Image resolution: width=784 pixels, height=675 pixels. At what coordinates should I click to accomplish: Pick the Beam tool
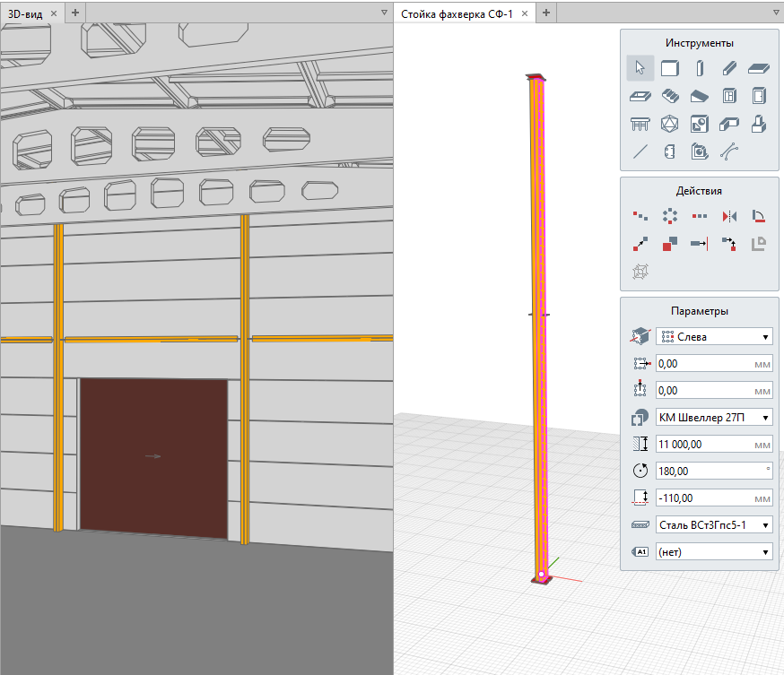728,68
